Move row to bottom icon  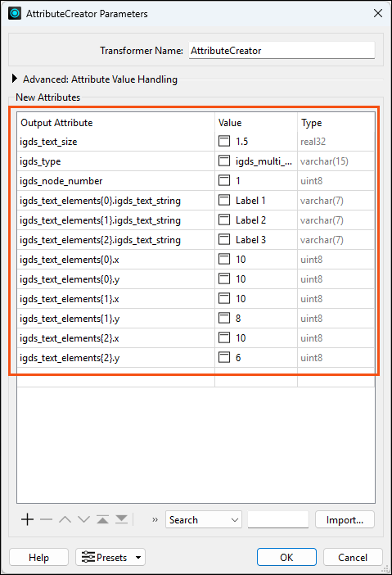(121, 519)
